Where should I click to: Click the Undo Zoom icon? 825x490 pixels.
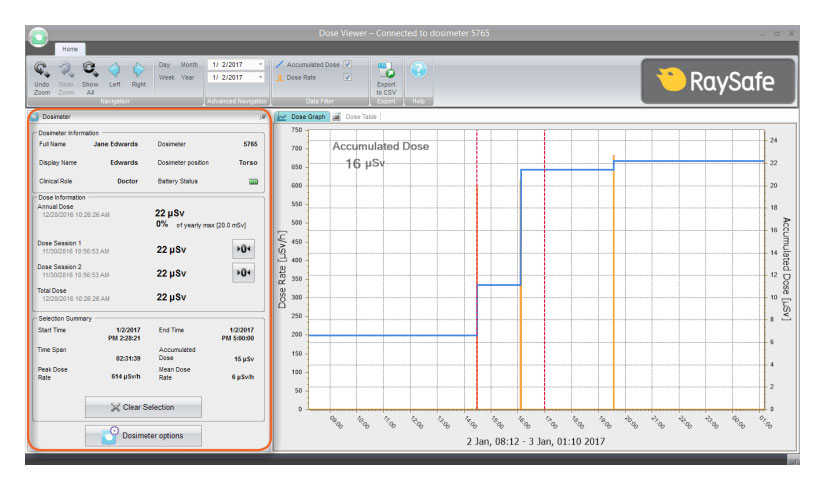point(42,69)
